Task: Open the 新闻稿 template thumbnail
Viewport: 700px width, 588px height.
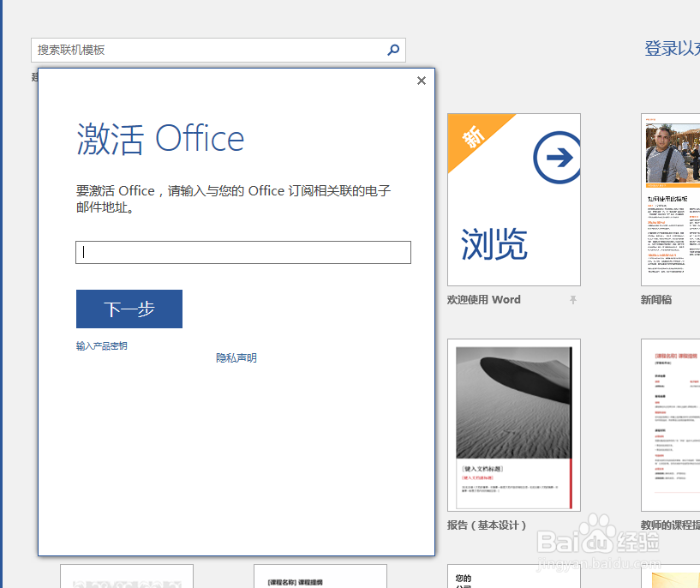Action: (x=671, y=200)
